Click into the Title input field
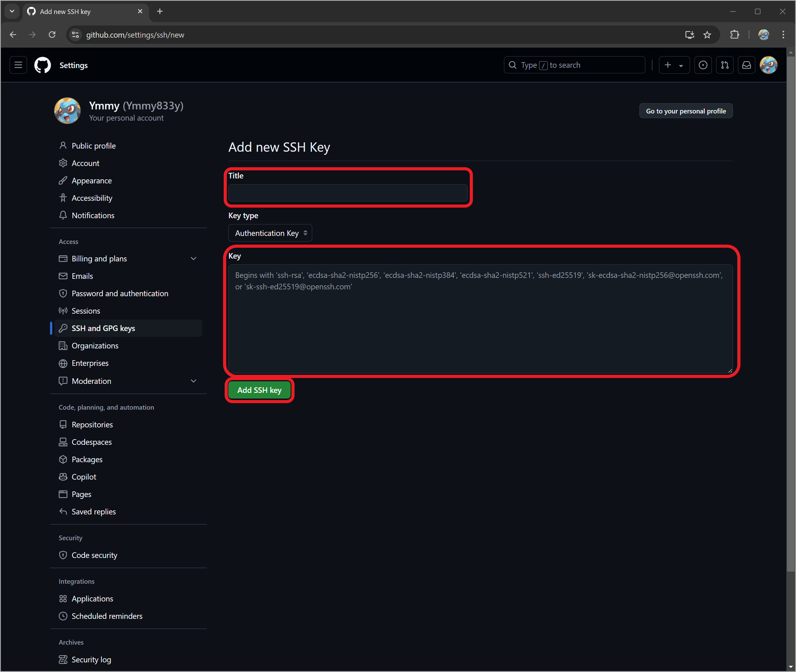This screenshot has height=672, width=796. coord(347,193)
